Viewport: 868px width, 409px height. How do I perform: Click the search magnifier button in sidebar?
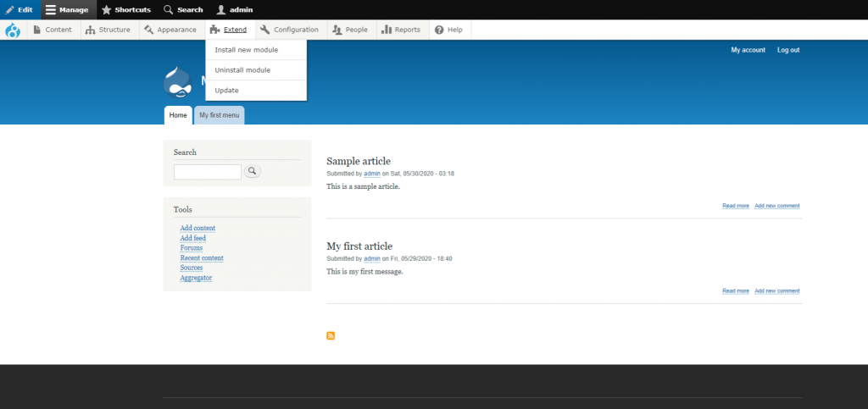253,171
